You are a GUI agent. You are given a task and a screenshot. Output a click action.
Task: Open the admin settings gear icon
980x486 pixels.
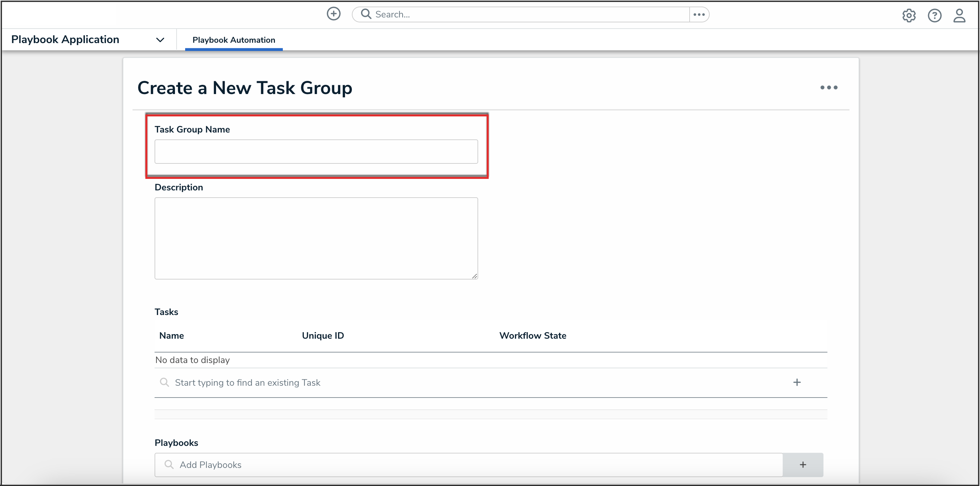pos(909,15)
